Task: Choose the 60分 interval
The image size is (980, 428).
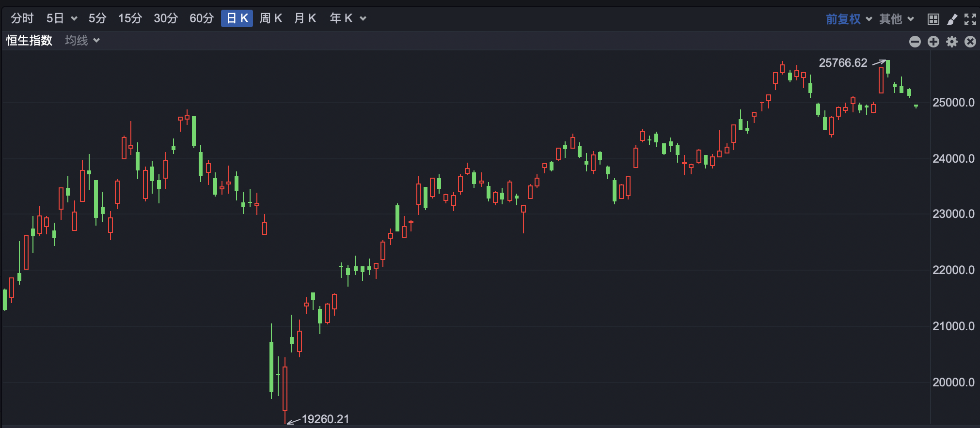Action: [x=202, y=18]
